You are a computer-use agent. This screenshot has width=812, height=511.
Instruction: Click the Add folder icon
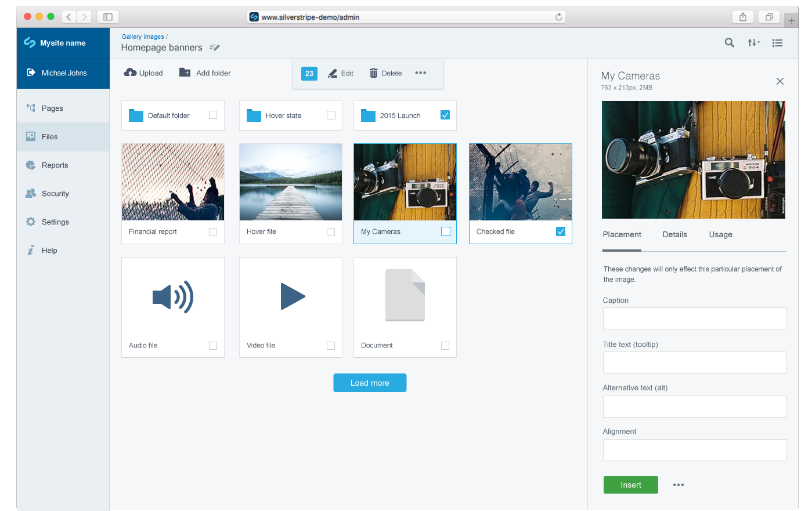(185, 73)
